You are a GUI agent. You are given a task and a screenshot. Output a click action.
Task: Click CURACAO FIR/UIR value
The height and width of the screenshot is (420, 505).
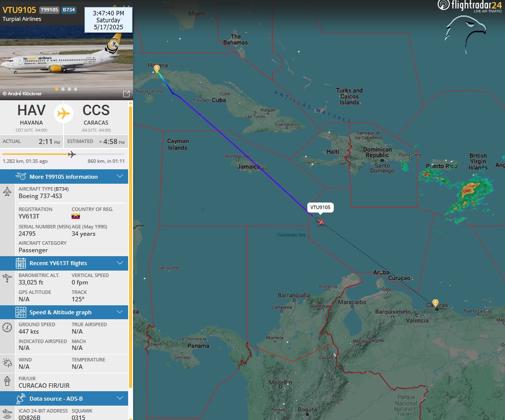coord(44,386)
